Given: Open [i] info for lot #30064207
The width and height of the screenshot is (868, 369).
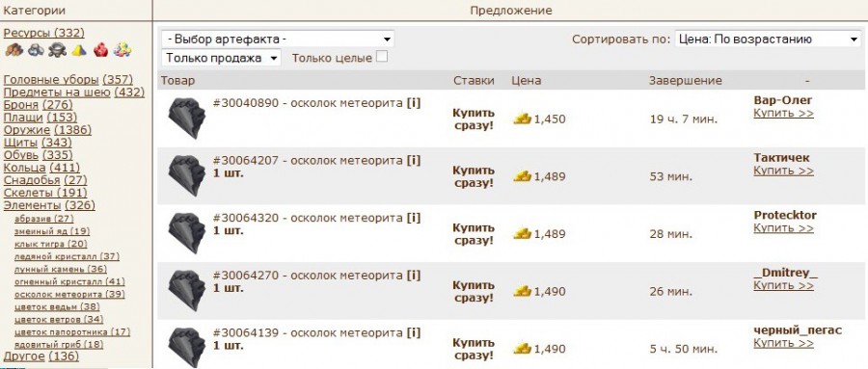Looking at the screenshot, I should click(414, 161).
